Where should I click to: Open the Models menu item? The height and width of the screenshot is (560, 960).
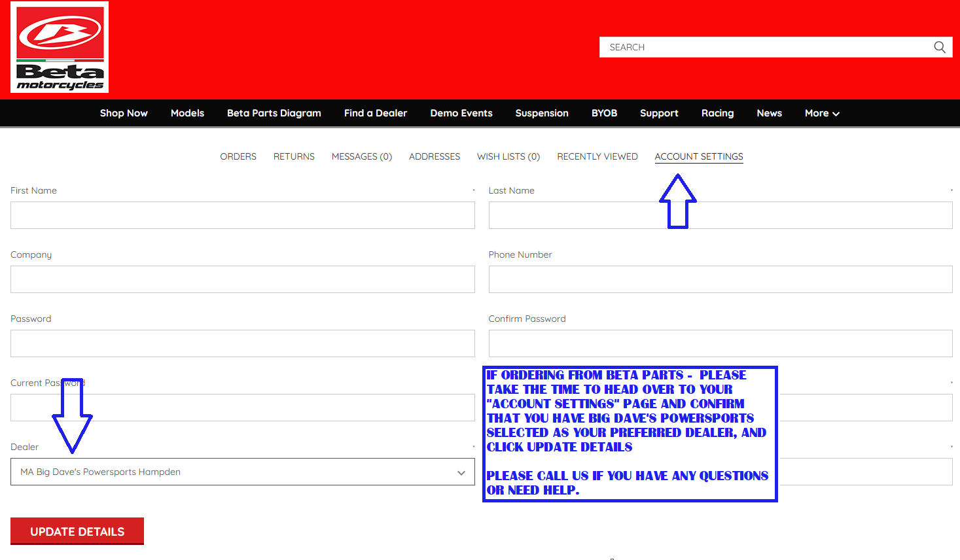(187, 113)
